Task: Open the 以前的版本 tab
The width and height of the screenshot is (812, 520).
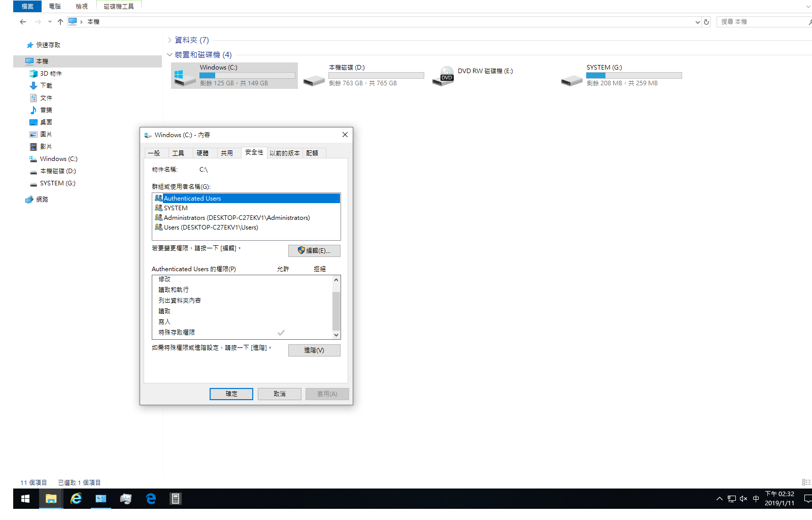Action: 285,153
